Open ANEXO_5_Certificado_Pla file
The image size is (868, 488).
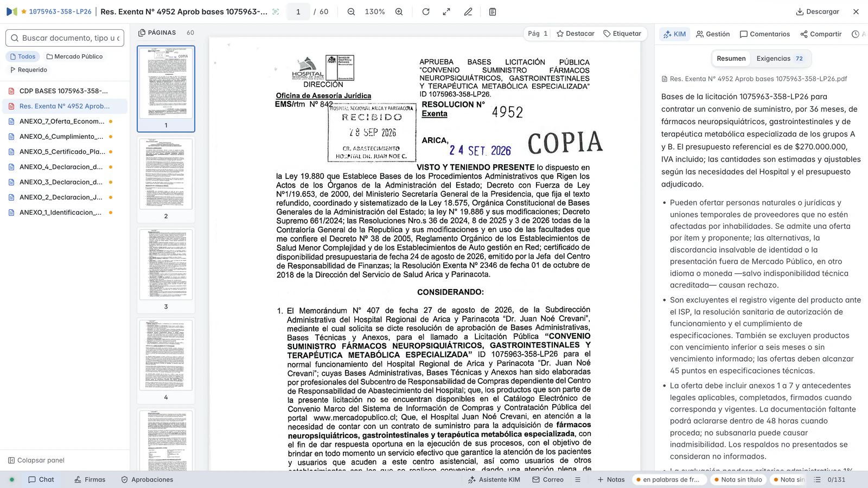pyautogui.click(x=64, y=152)
